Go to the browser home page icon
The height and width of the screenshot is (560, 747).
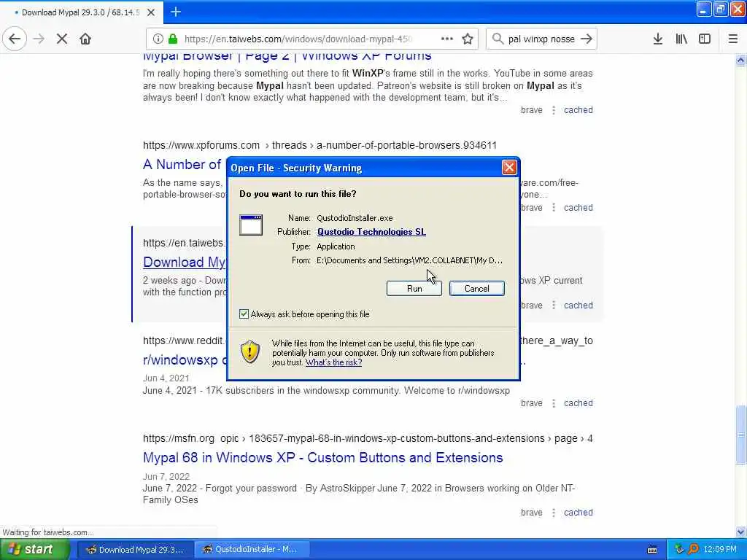click(x=85, y=39)
